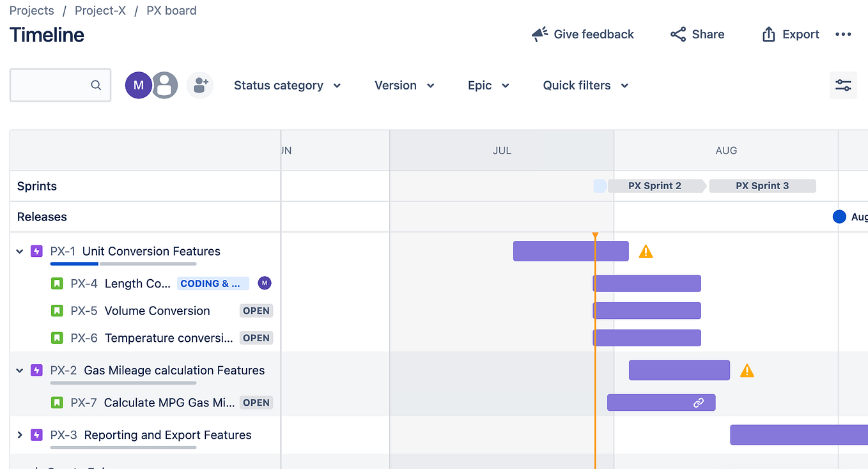The image size is (868, 469).
Task: Click the Share icon
Action: [678, 35]
